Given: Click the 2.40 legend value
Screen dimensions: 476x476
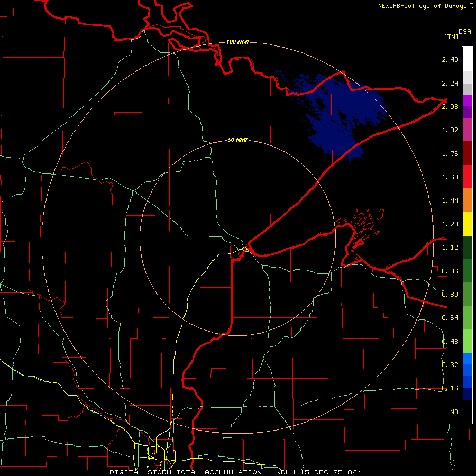Looking at the screenshot, I should coord(450,59).
